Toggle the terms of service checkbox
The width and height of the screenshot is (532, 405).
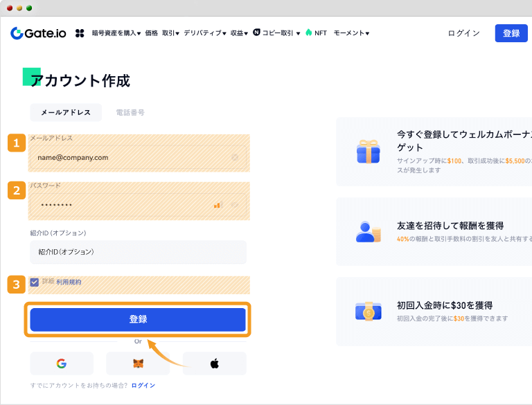[x=34, y=282]
